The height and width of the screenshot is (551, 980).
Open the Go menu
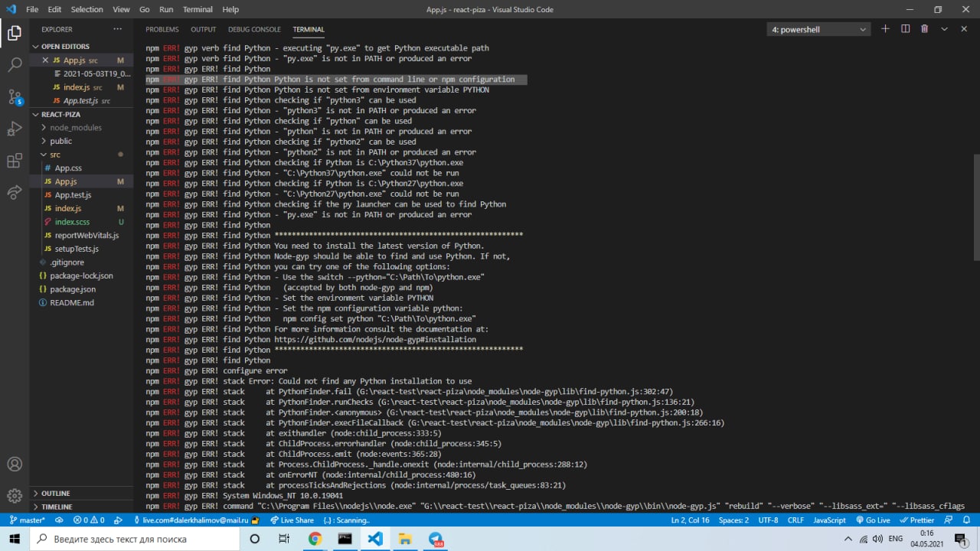pyautogui.click(x=145, y=9)
